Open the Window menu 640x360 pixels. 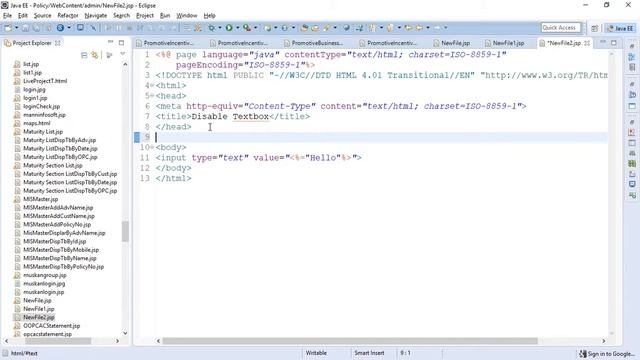[x=187, y=16]
